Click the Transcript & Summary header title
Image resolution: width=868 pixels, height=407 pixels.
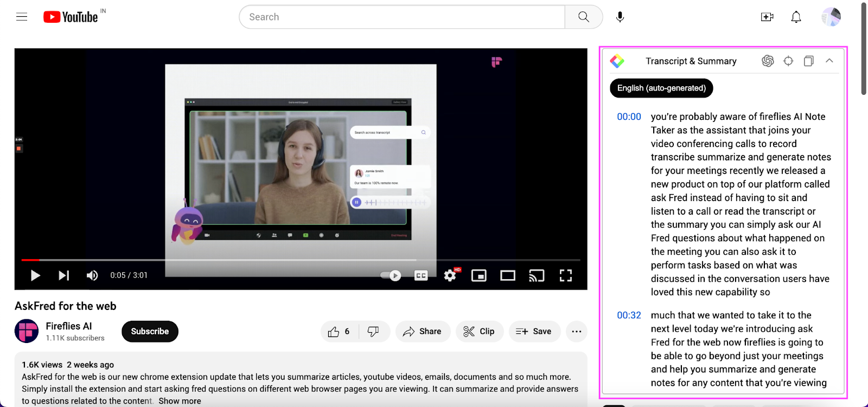[x=691, y=61]
